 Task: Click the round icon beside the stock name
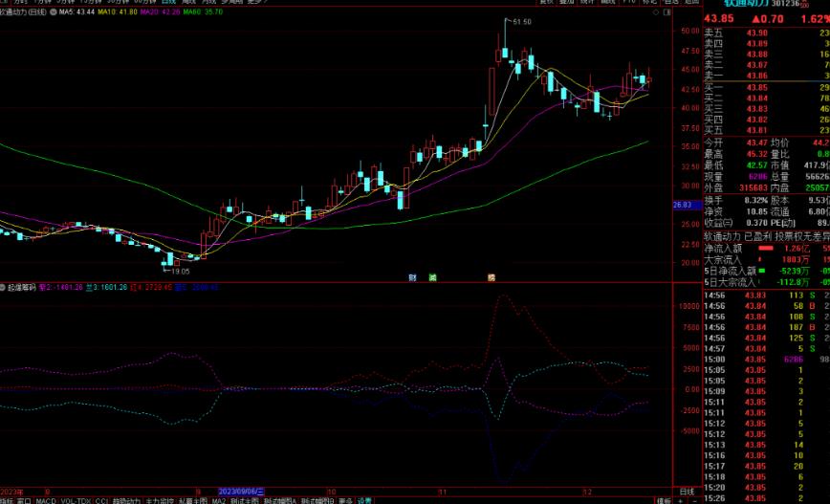tap(53, 11)
